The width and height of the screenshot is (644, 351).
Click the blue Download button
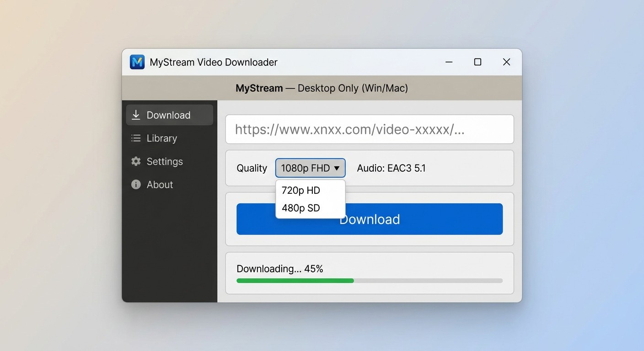[370, 219]
